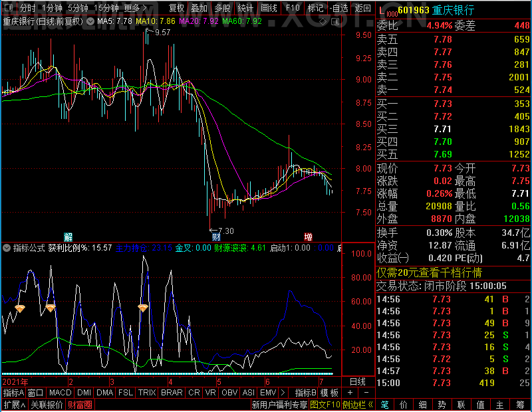
Task: Select the 指标B tab
Action: 306,393
